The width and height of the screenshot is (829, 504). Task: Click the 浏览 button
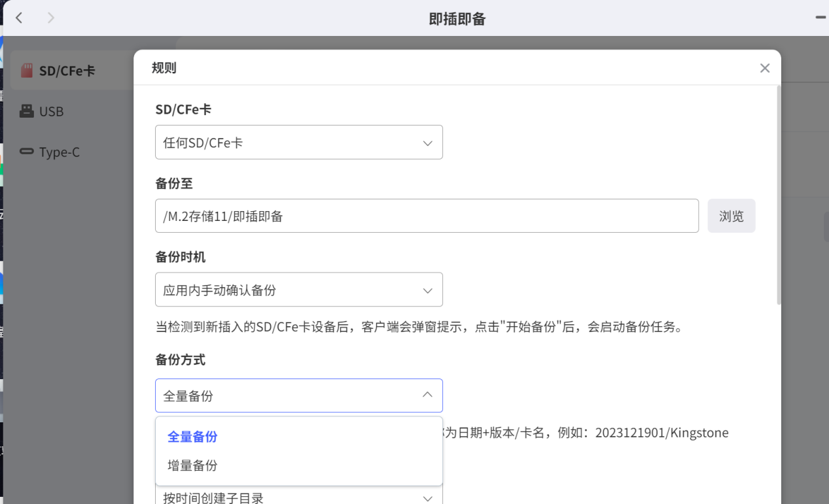[x=732, y=216]
